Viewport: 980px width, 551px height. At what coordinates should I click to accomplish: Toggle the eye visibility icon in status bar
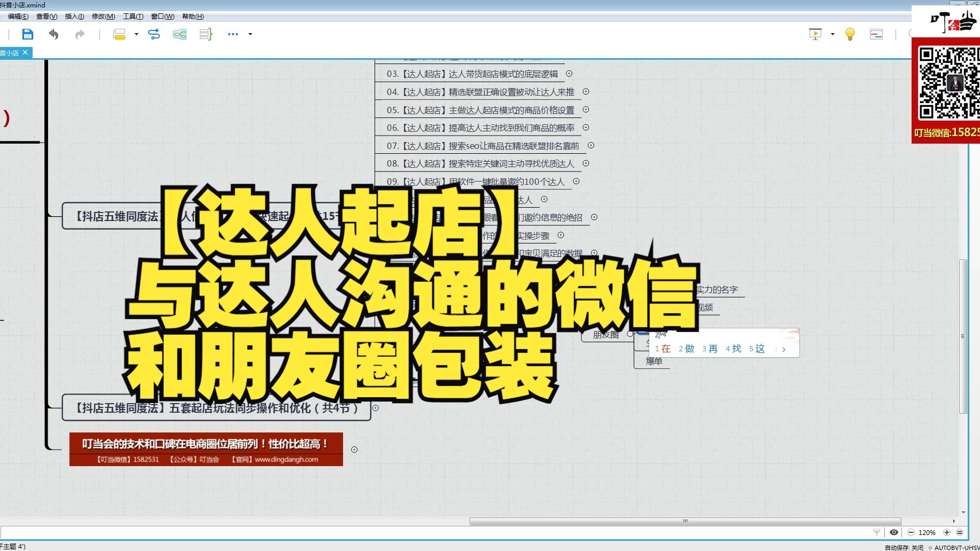(x=893, y=532)
